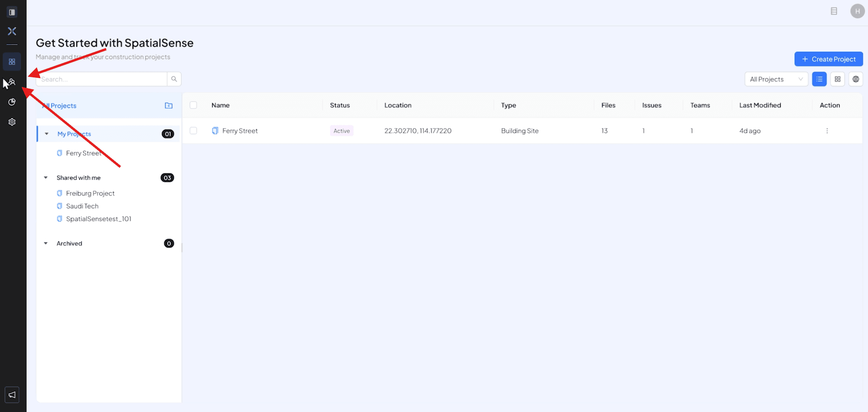The height and width of the screenshot is (412, 868).
Task: Open the teams users icon in sidebar
Action: [x=12, y=82]
